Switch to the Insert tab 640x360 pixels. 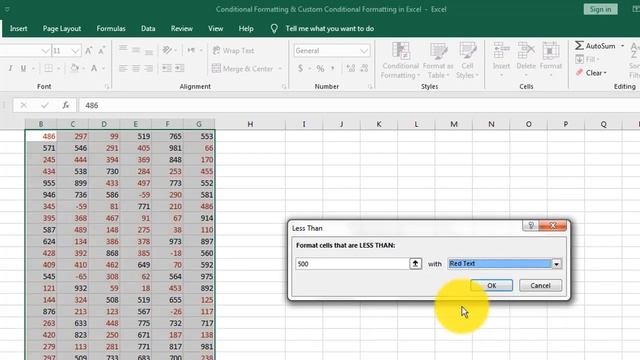tap(18, 29)
